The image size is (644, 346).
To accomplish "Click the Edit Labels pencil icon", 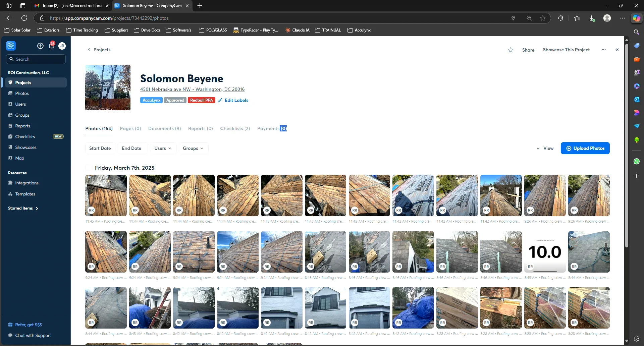I will [x=220, y=100].
